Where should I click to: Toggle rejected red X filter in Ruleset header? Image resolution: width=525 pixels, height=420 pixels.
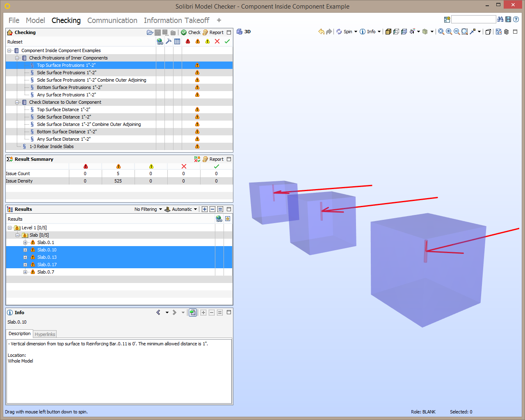[217, 41]
